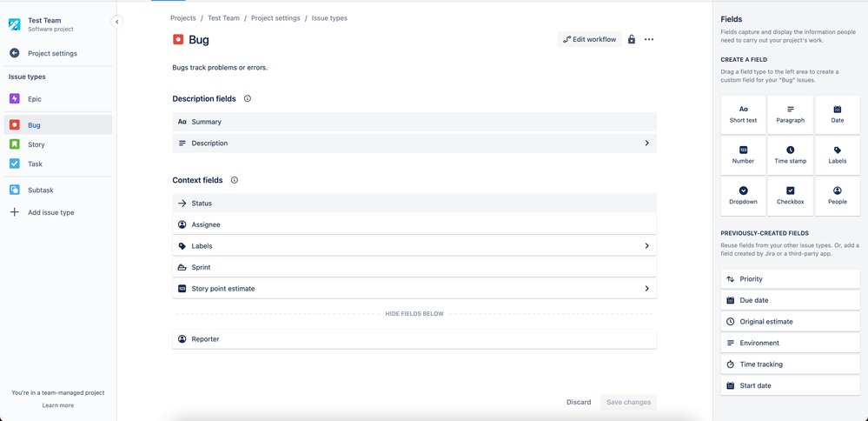Screen dimensions: 868x421
Task: Click the back arrow next to Project settings
Action: click(15, 53)
